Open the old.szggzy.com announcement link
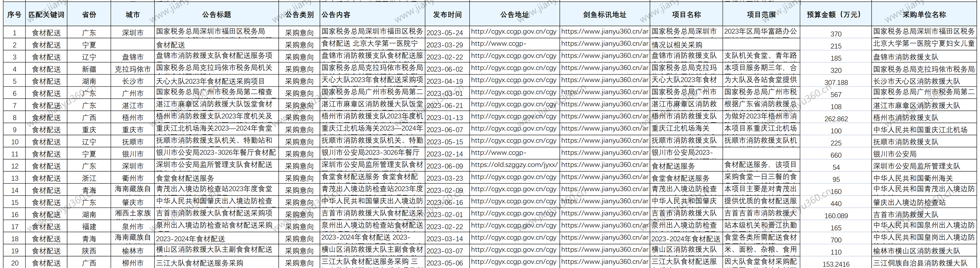The width and height of the screenshot is (980, 268). (x=514, y=165)
